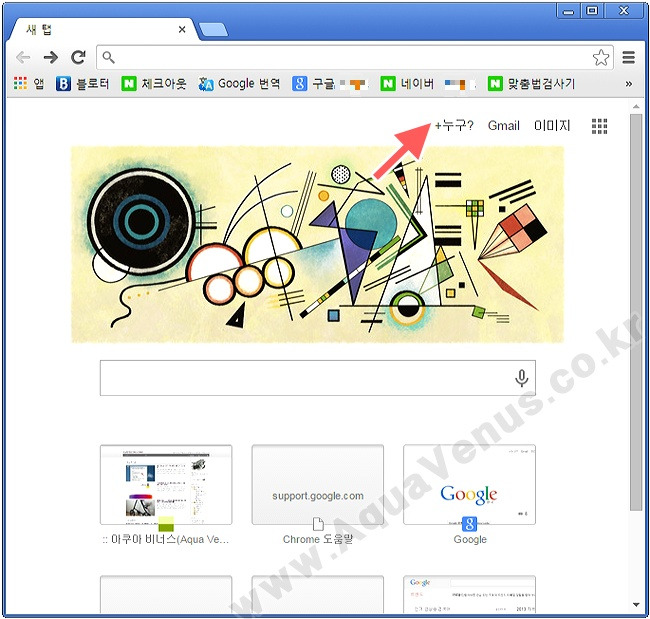Open the 맞춤법검사기 bookmark
The height and width of the screenshot is (619, 650).
click(531, 84)
